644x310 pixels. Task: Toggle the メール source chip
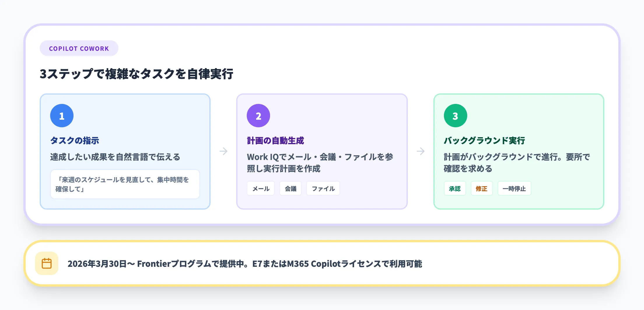tap(261, 188)
